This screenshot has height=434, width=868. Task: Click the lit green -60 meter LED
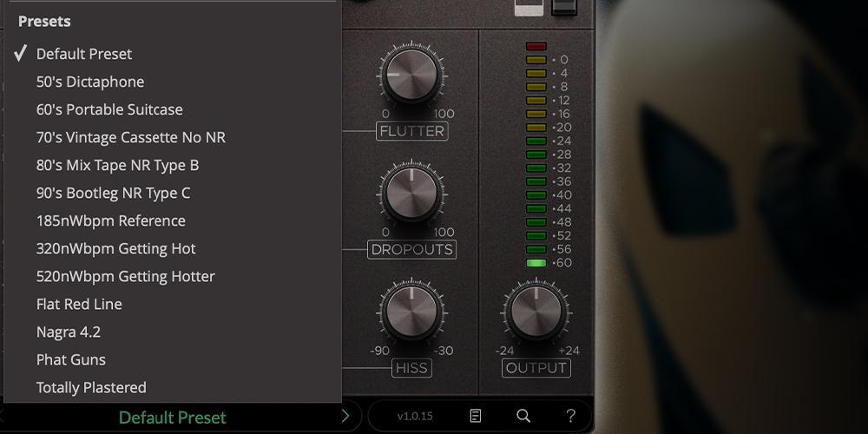(x=536, y=262)
